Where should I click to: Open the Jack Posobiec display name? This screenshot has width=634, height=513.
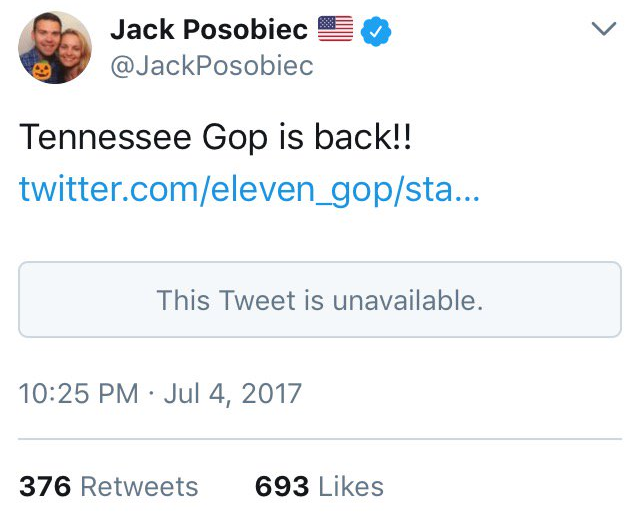209,30
